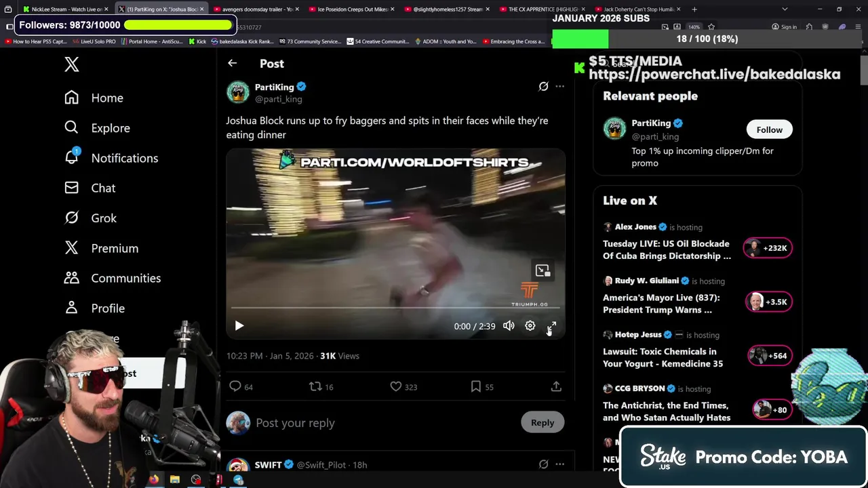
Task: Click Grok icon on SWIFT reply
Action: pyautogui.click(x=543, y=464)
